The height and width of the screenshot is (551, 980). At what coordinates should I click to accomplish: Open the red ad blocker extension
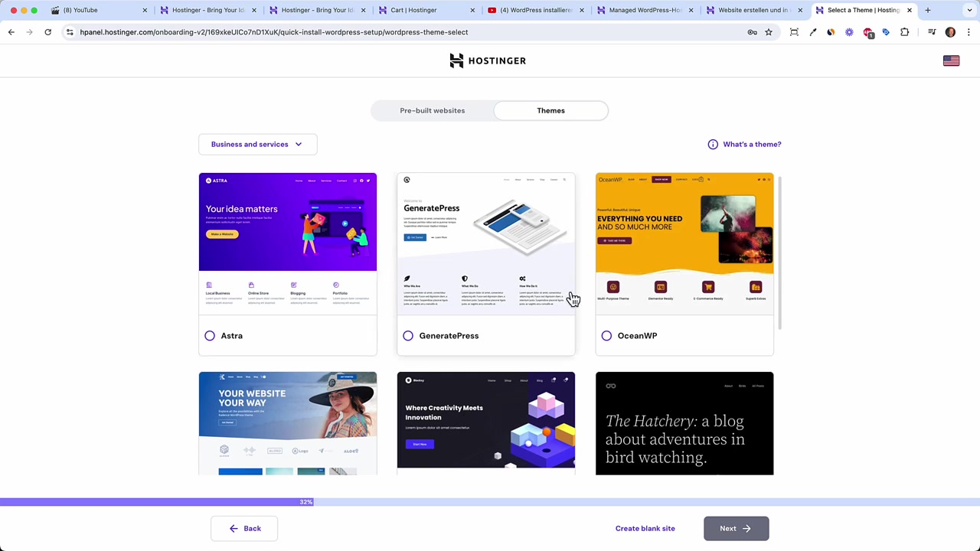(x=867, y=32)
